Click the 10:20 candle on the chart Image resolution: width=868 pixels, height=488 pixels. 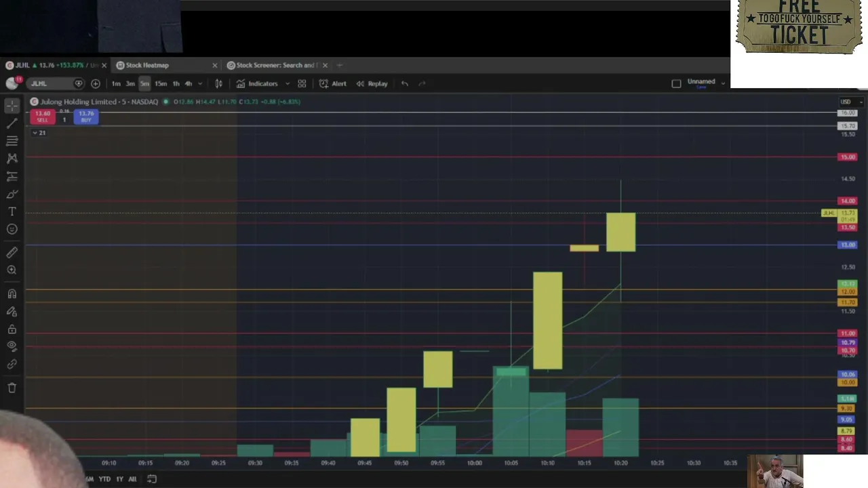(x=621, y=232)
